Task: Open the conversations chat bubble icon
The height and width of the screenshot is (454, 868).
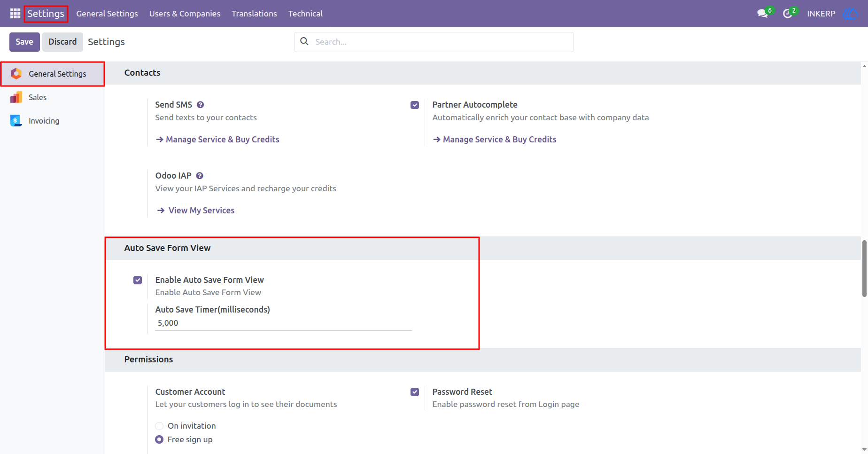Action: [x=763, y=14]
